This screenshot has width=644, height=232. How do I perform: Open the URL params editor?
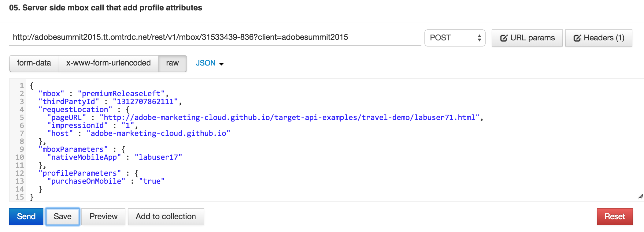tap(527, 38)
